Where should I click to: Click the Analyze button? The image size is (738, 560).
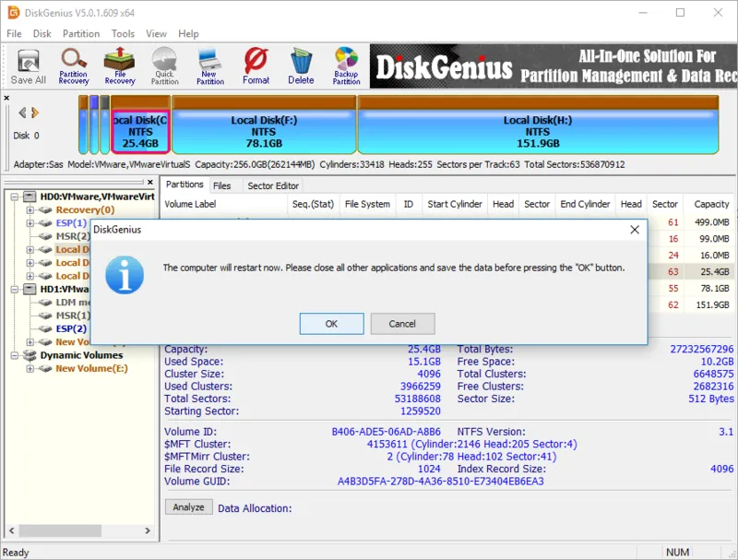(189, 507)
